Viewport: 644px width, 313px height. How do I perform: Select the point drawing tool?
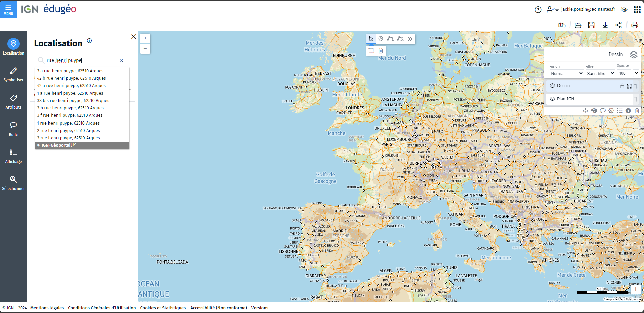point(381,39)
